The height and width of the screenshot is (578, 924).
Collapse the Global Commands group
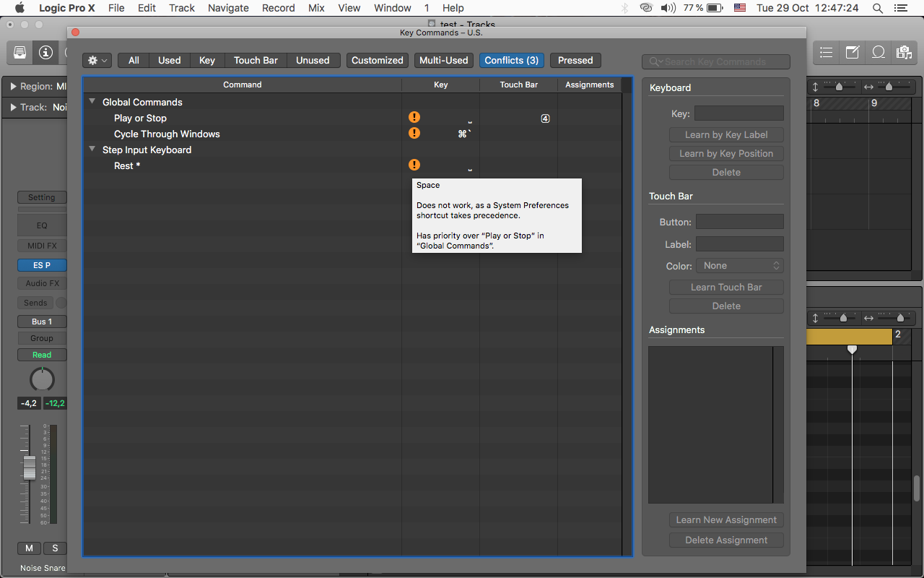pos(92,102)
